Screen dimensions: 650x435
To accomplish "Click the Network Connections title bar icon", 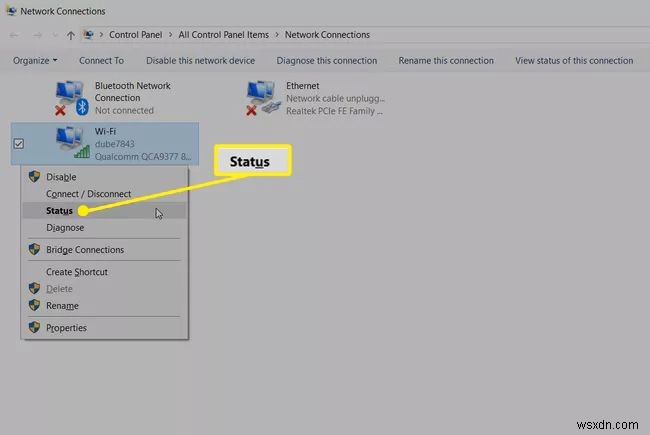I will pos(11,11).
